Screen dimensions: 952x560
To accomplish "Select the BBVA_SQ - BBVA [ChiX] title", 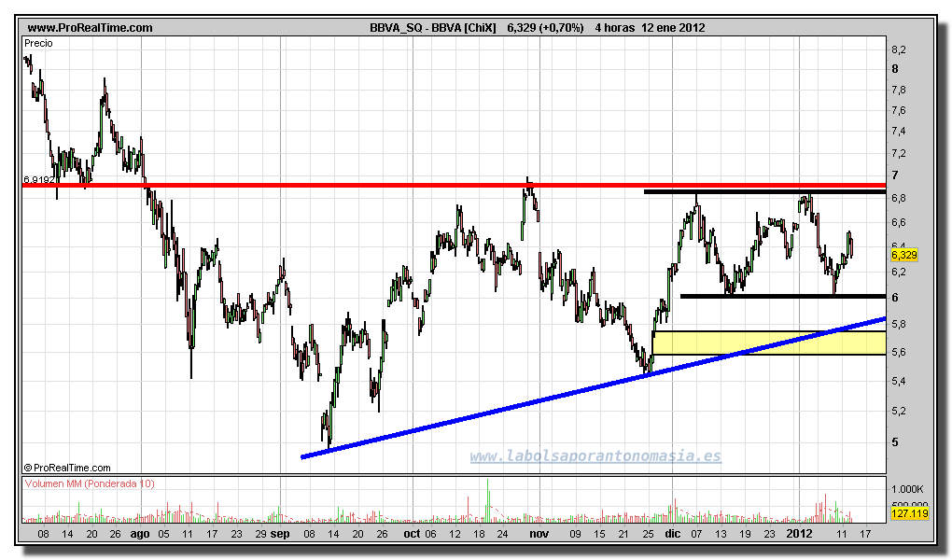I will tap(434, 28).
